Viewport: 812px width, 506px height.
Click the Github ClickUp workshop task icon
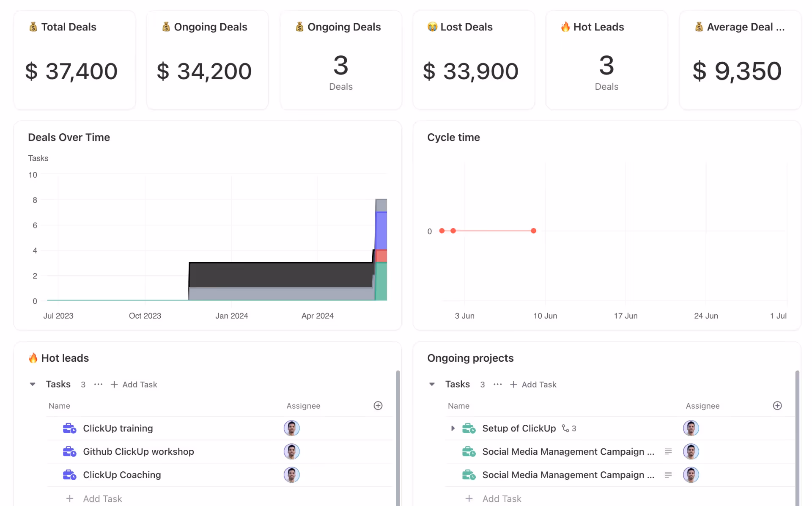[69, 451]
